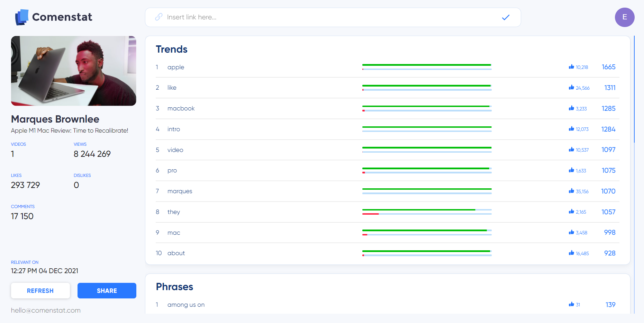Image resolution: width=644 pixels, height=323 pixels.
Task: Click thumbs-up icon in among us on row
Action: pos(571,304)
